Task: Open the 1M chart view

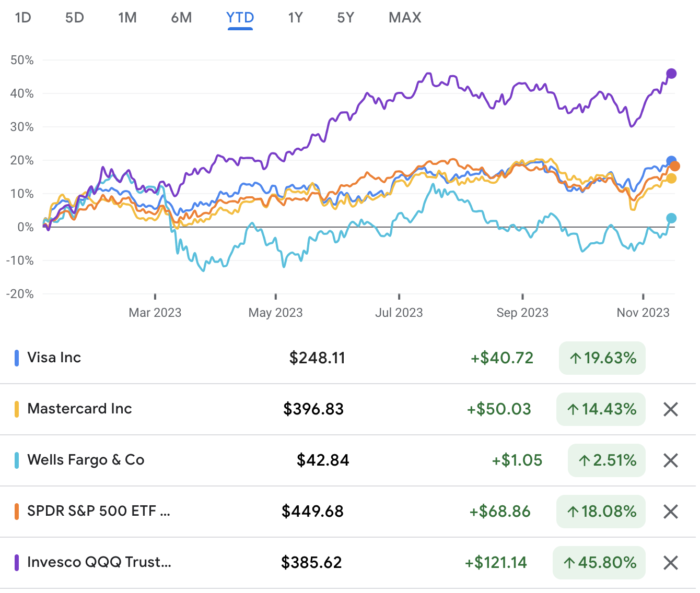Action: pos(127,17)
